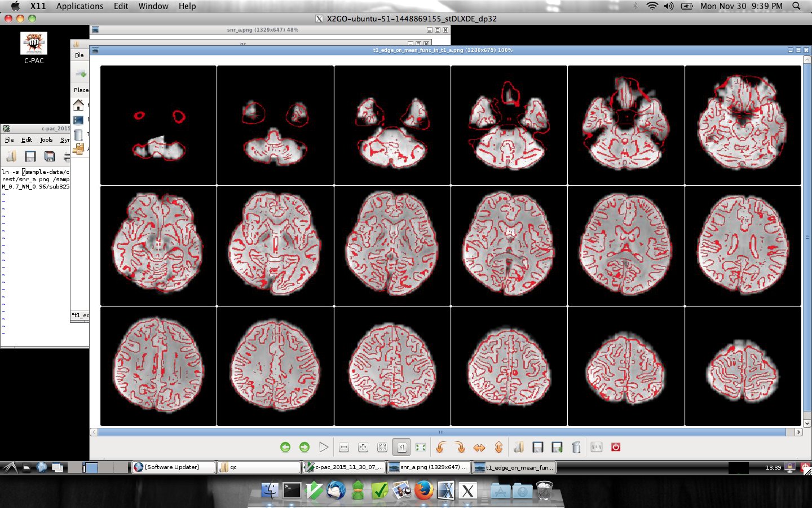The image size is (812, 508).
Task: Click the volume icon in menu bar
Action: coord(669,6)
